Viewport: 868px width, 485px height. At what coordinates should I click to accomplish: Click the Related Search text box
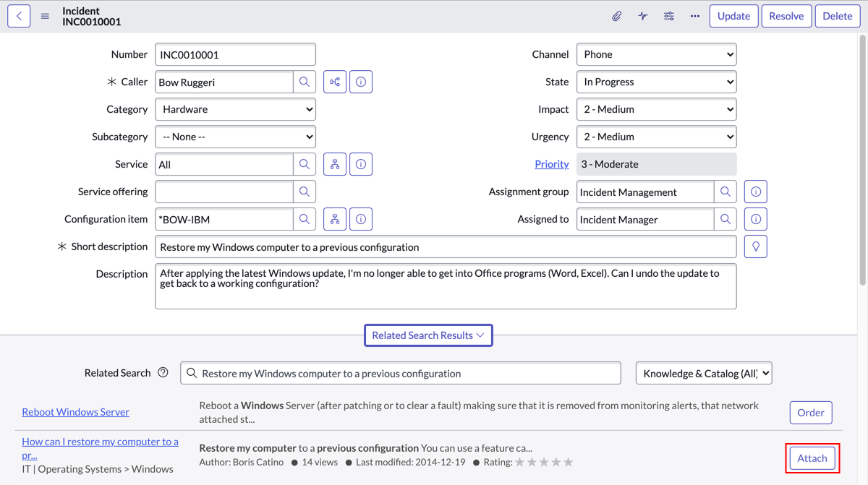pos(401,373)
